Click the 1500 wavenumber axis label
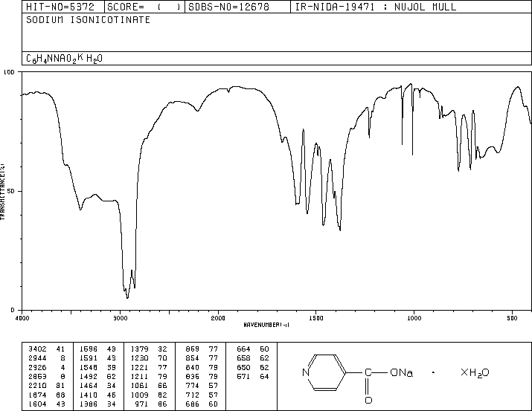The height and width of the screenshot is (411, 532). [316, 318]
